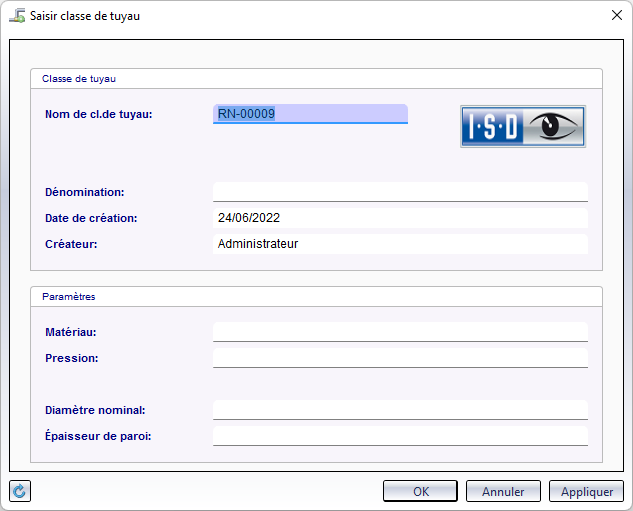
Task: Click the 'Créateur:' label
Action: tap(71, 244)
